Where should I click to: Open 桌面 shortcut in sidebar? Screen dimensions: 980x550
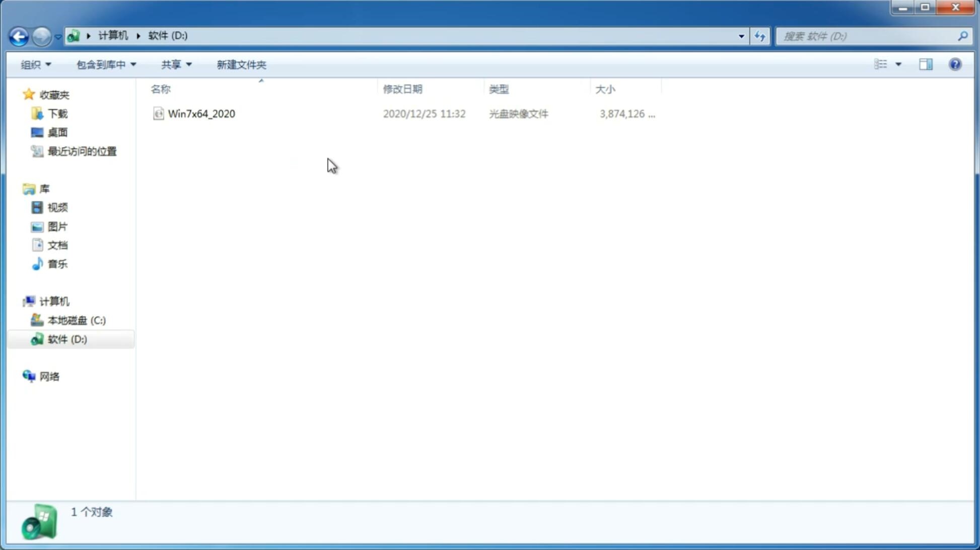57,132
